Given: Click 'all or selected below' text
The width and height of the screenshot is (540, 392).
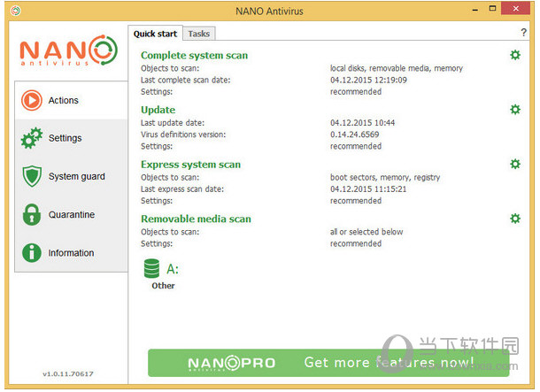Looking at the screenshot, I should [366, 232].
